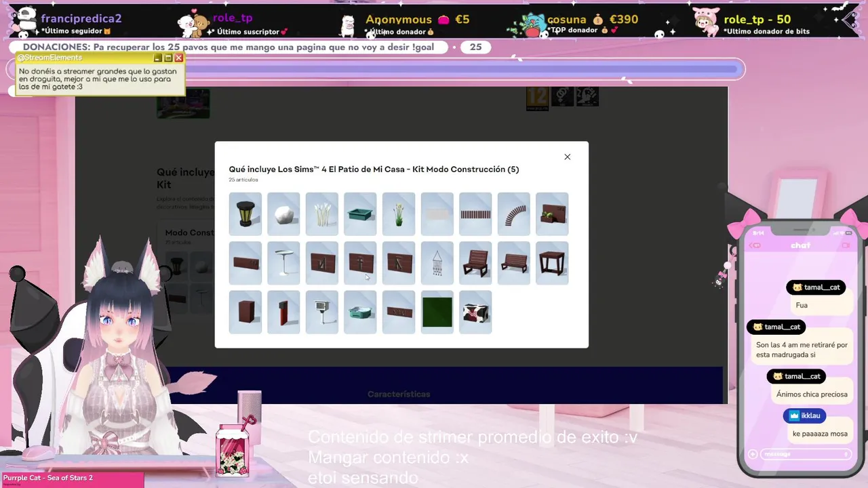Select the plain brown cube block item
Viewport: 868px width, 488px height.
coord(245,312)
